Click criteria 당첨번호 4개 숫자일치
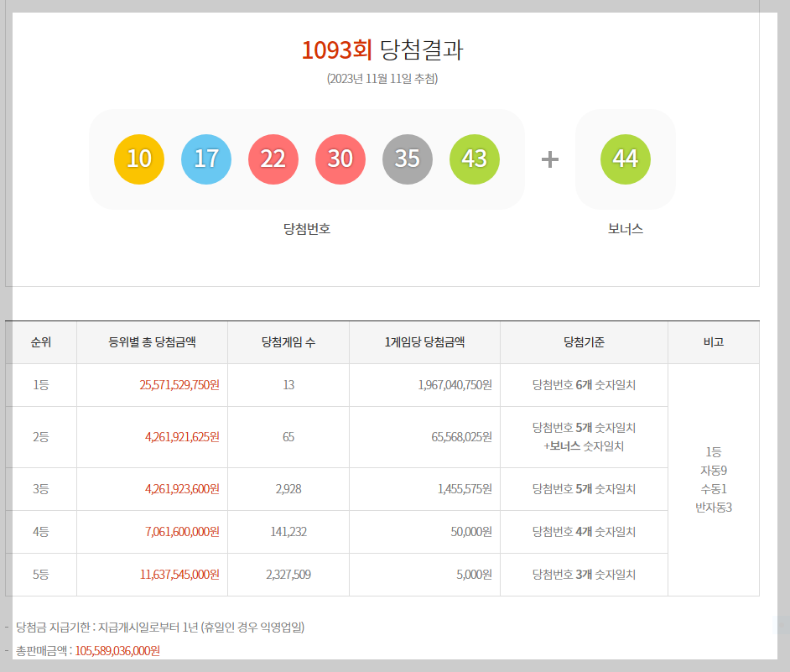 pos(584,532)
